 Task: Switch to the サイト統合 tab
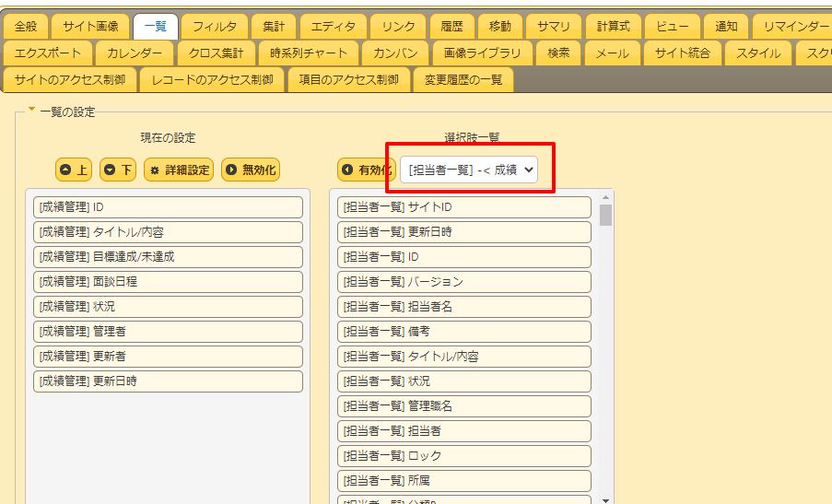pyautogui.click(x=683, y=53)
